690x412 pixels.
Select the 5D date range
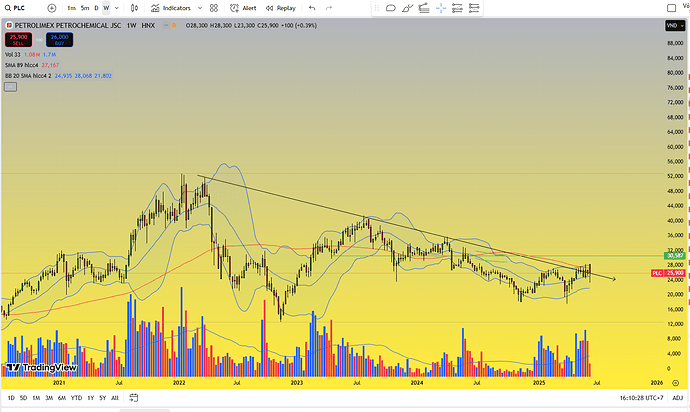coord(23,398)
